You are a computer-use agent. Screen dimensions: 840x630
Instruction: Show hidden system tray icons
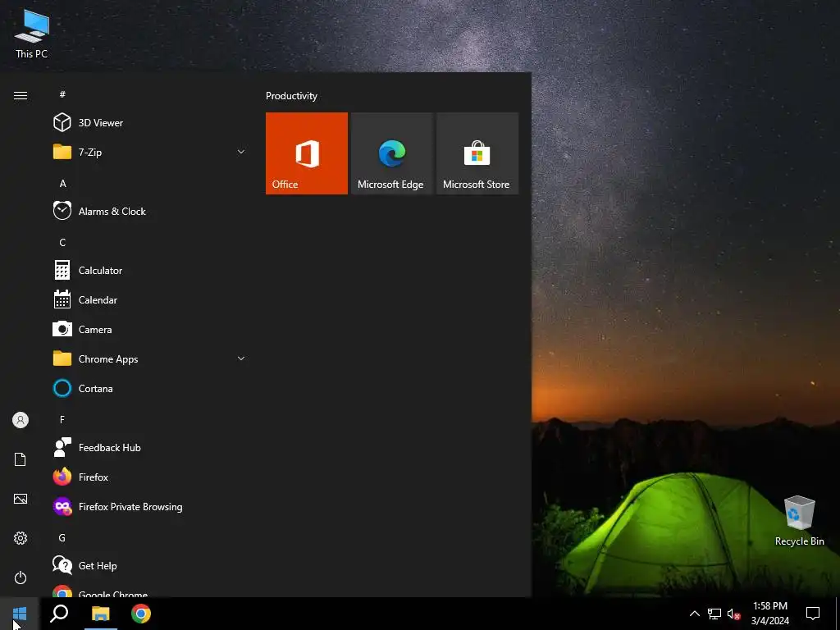click(x=694, y=614)
